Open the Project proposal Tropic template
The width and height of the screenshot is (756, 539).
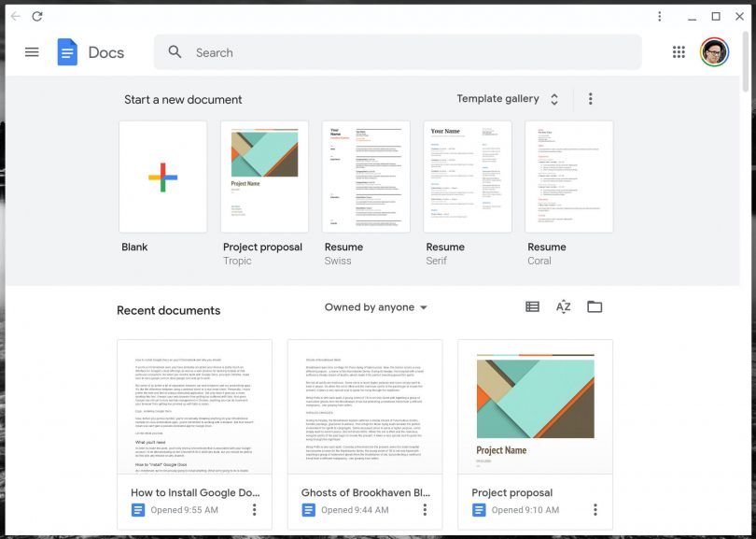tap(264, 174)
